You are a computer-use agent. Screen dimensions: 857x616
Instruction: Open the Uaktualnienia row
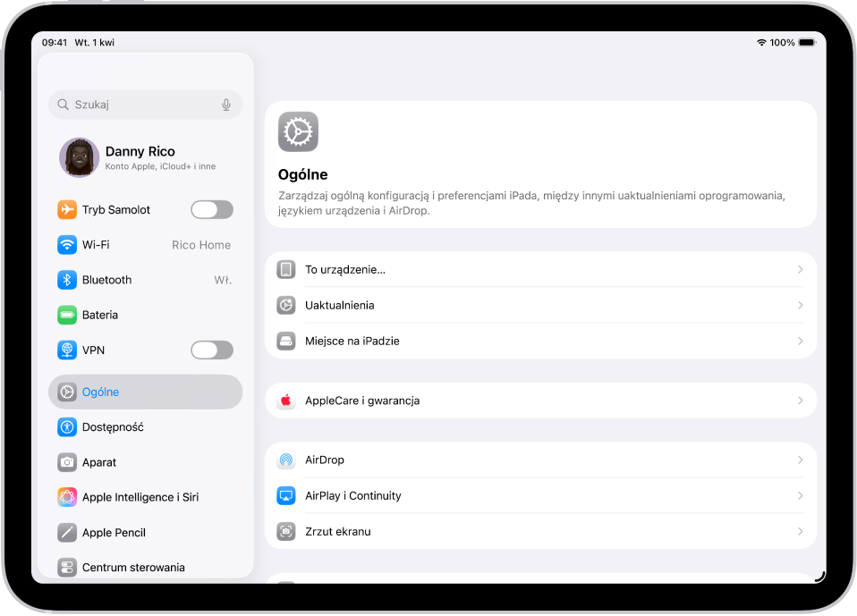coord(540,305)
